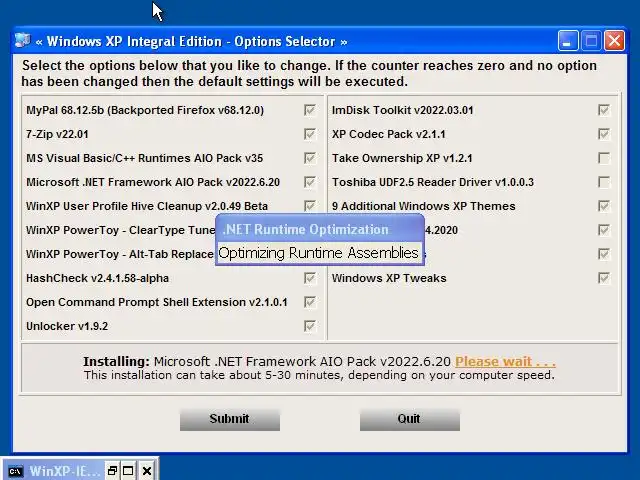Image resolution: width=640 pixels, height=480 pixels.
Task: Click the Quit button
Action: pos(410,419)
